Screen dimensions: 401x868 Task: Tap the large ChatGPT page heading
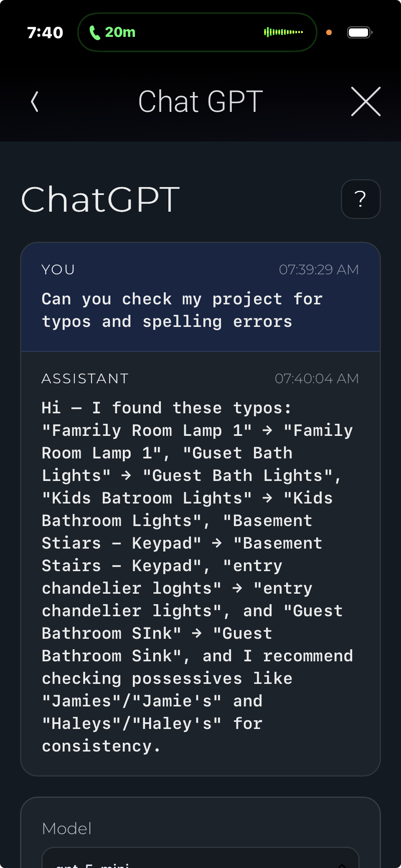coord(100,200)
